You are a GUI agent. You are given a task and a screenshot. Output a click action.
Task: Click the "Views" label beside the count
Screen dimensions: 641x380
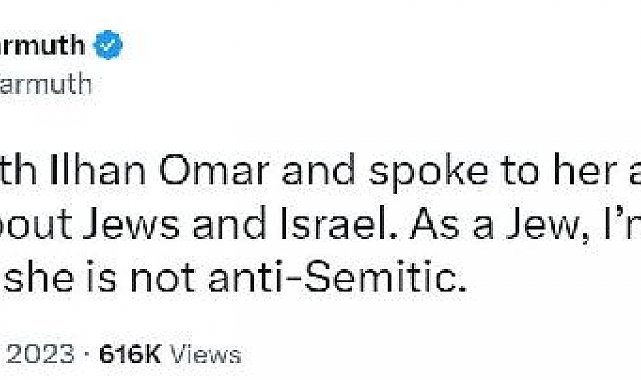coord(206,354)
